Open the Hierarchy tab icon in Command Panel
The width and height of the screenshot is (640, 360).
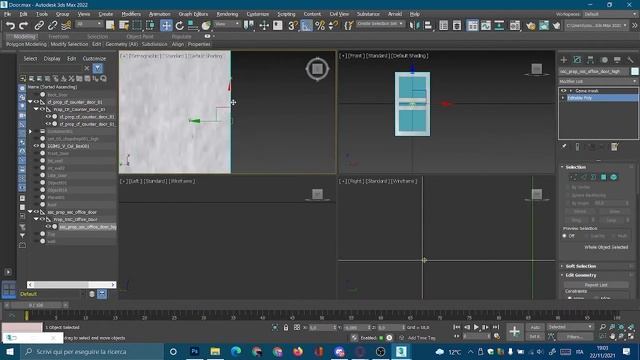tap(590, 60)
